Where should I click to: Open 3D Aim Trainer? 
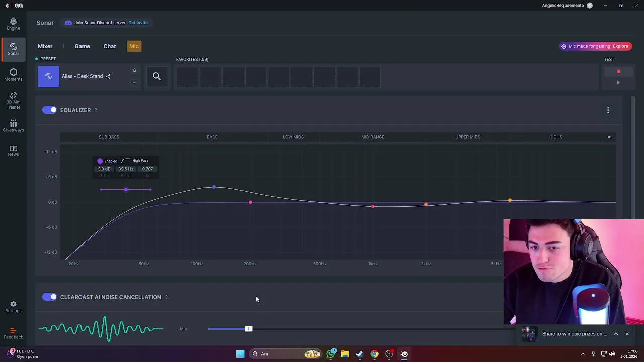coord(13,101)
